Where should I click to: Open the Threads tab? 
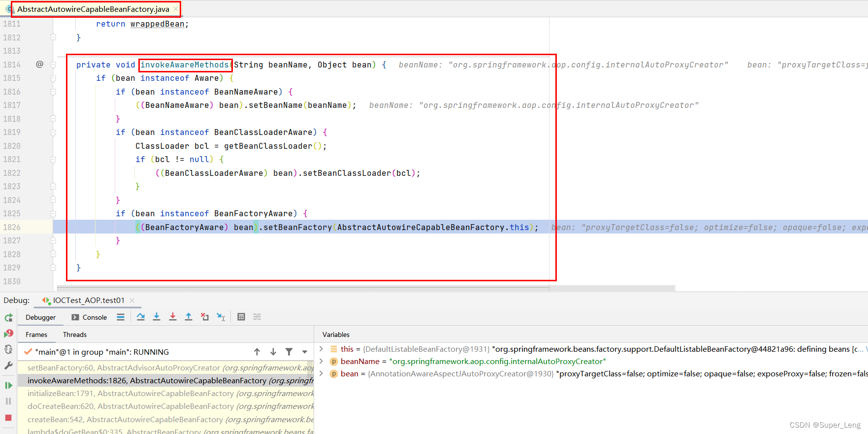point(75,334)
